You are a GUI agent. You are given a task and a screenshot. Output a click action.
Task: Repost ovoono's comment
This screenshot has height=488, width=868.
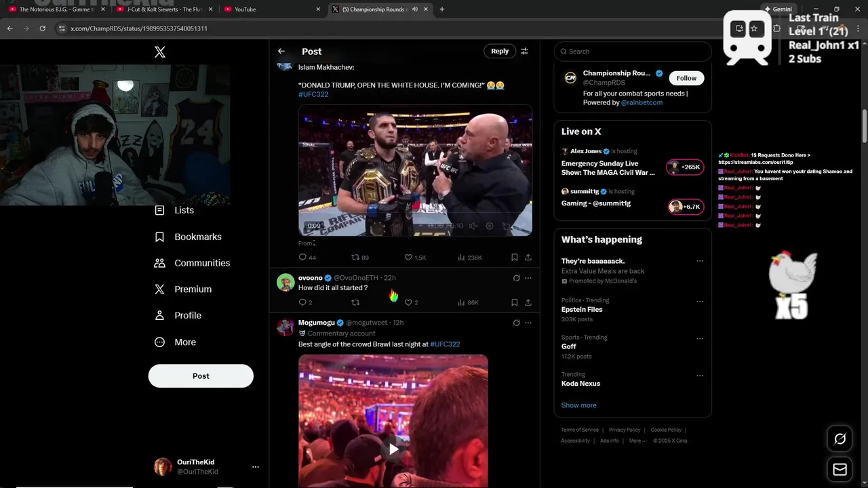(355, 302)
